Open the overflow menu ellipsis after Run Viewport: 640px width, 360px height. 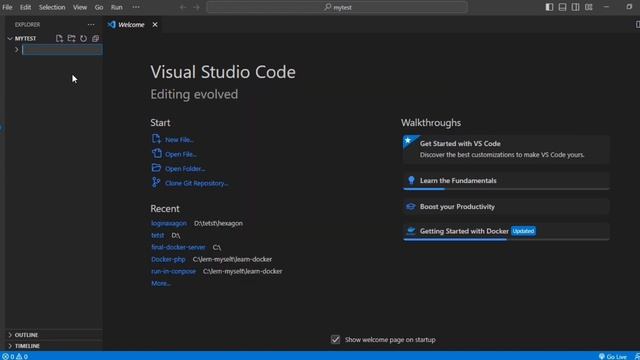click(x=136, y=7)
